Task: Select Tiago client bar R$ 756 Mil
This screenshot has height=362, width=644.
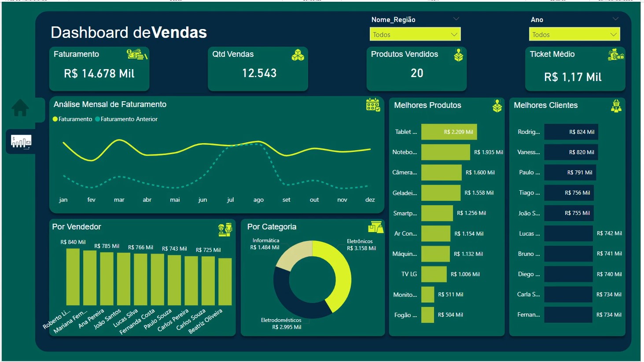Action: click(569, 192)
